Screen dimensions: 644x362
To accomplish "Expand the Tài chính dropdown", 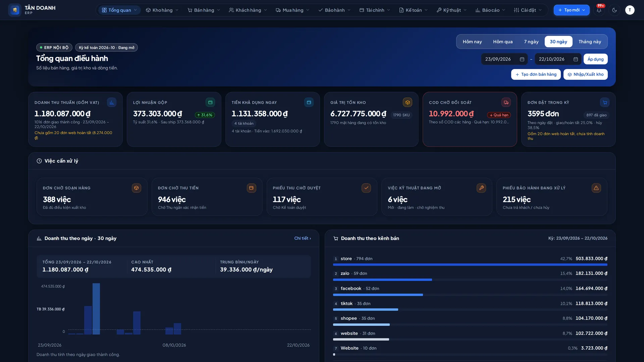I will point(375,10).
